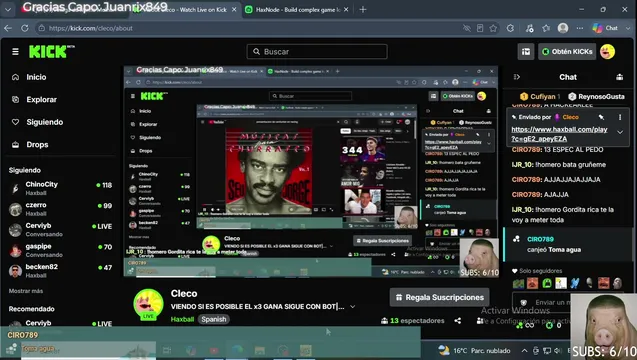Expand the pinned haxball link message chevron
The height and width of the screenshot is (360, 637).
pos(620,132)
